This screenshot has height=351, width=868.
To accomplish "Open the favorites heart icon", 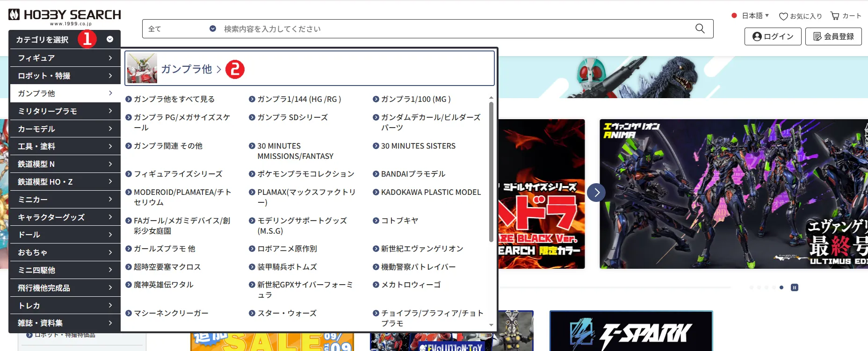I will (x=783, y=16).
